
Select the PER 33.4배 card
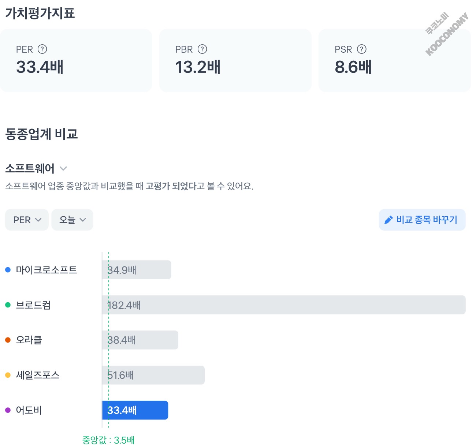pyautogui.click(x=76, y=60)
